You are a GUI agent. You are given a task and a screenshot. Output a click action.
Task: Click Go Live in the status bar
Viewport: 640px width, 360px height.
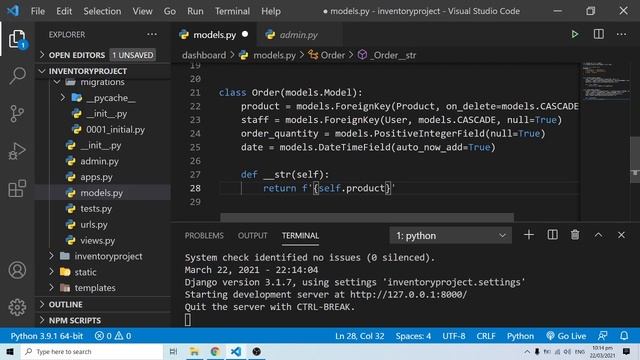tap(566, 336)
